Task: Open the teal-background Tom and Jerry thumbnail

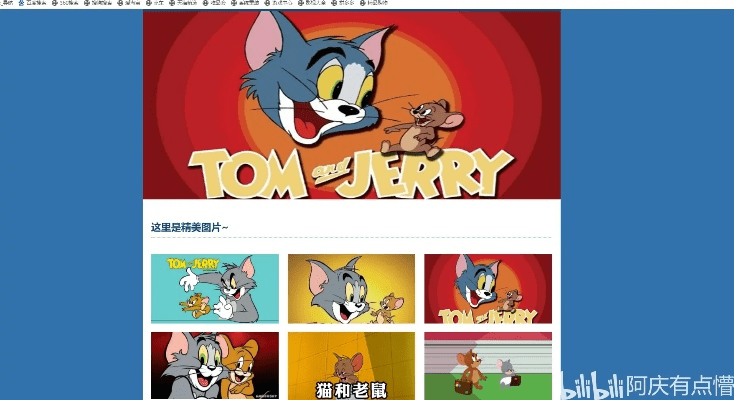Action: tap(215, 288)
